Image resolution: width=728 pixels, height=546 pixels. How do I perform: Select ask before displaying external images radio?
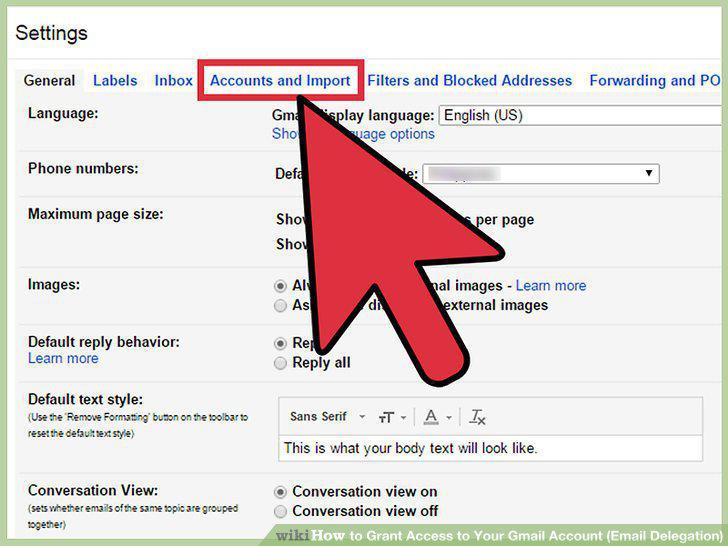click(280, 306)
